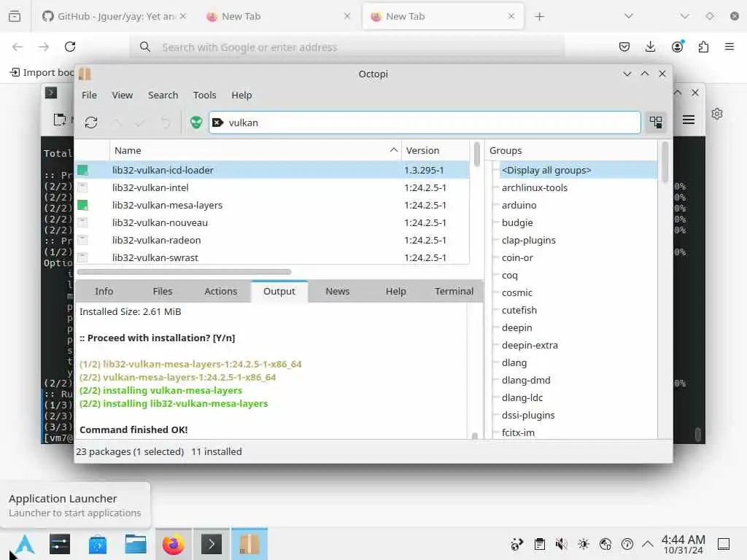
Task: Toggle the package groups panel icon
Action: pos(656,122)
